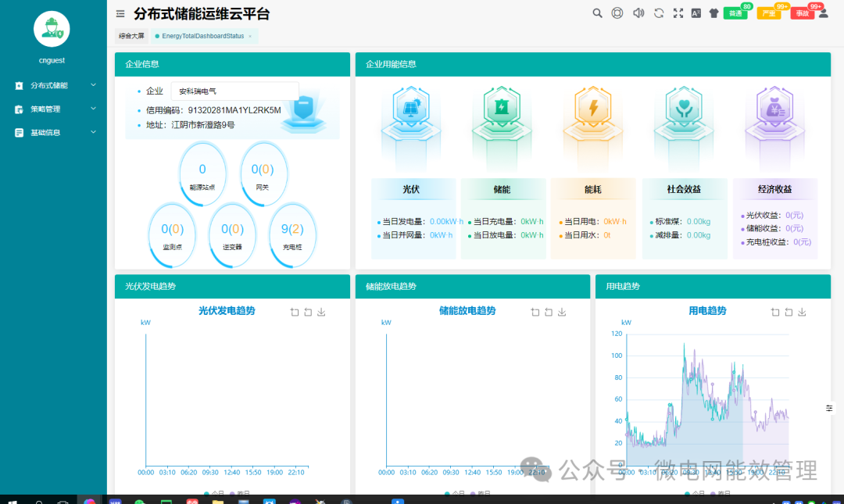The width and height of the screenshot is (844, 504).
Task: Enter fullscreen with the expand-arrows icon
Action: point(678,13)
